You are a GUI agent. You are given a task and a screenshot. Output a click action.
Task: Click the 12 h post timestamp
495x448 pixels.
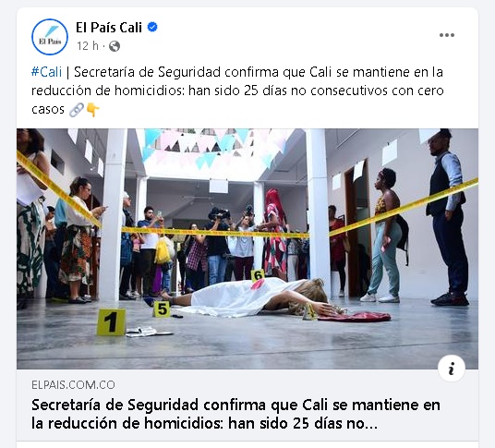(88, 46)
